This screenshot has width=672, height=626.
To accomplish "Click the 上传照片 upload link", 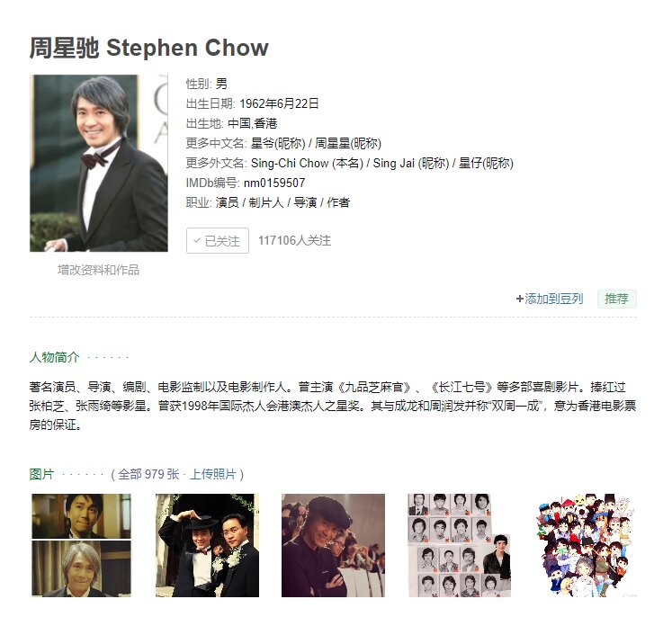I will pos(212,474).
